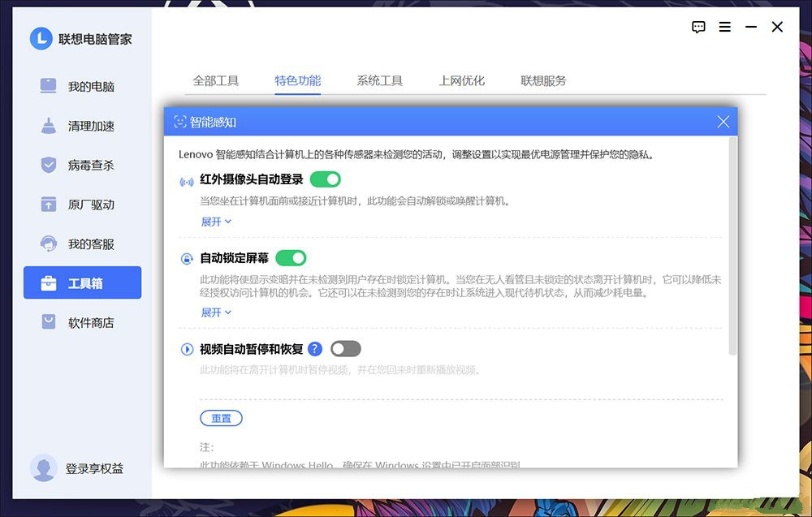
Task: Click 登录享权益 login link
Action: point(94,468)
